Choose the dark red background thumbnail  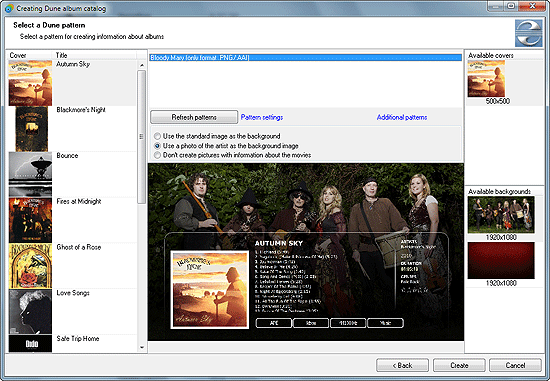coord(501,260)
